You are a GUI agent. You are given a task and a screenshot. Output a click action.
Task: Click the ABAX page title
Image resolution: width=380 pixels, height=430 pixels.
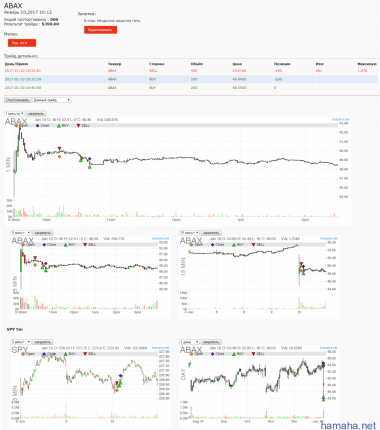tap(13, 6)
